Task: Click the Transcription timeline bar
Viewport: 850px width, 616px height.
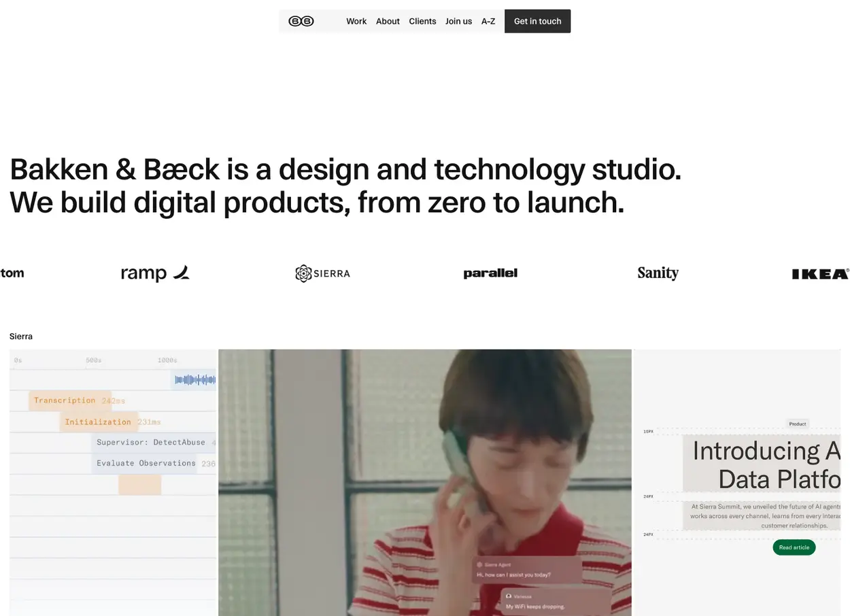Action: tap(70, 400)
